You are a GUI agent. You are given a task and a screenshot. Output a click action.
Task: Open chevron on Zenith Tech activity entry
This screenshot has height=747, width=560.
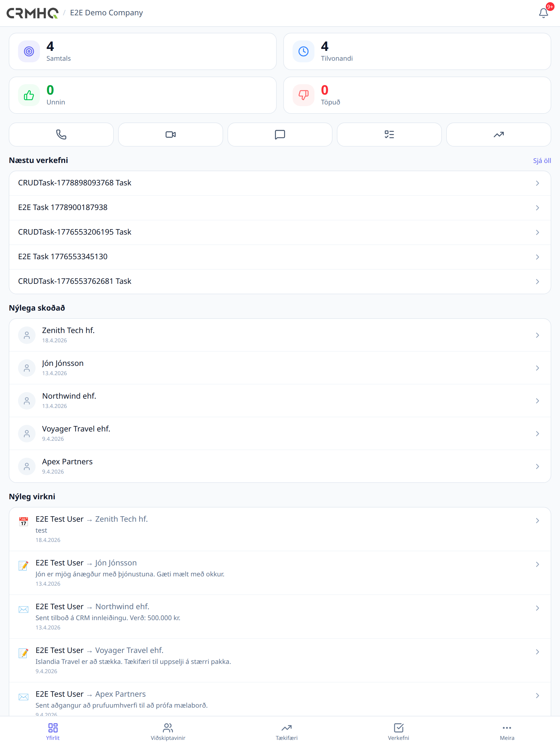click(537, 520)
